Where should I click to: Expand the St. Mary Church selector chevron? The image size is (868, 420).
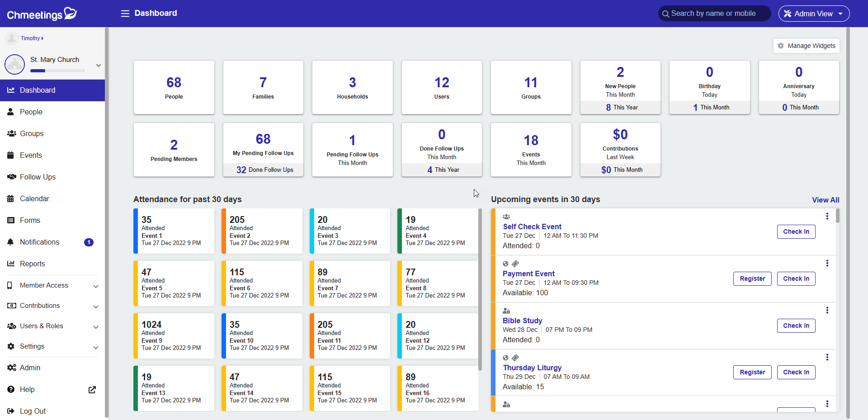(98, 66)
